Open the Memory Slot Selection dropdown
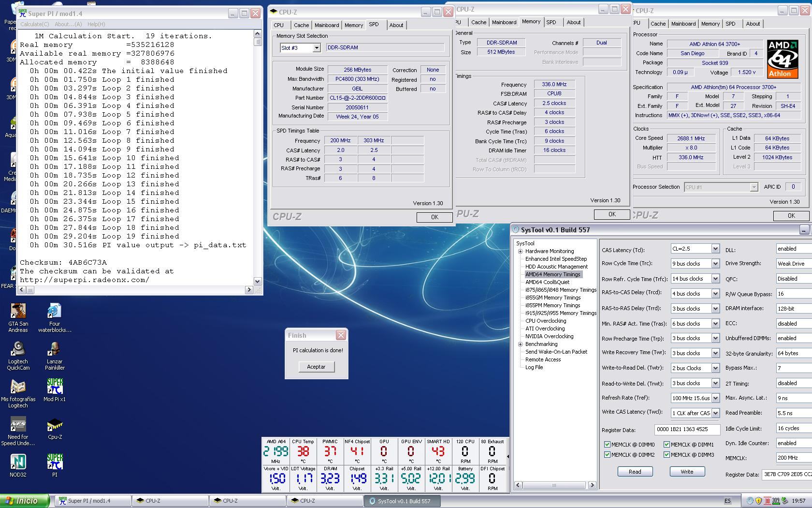 [316, 48]
